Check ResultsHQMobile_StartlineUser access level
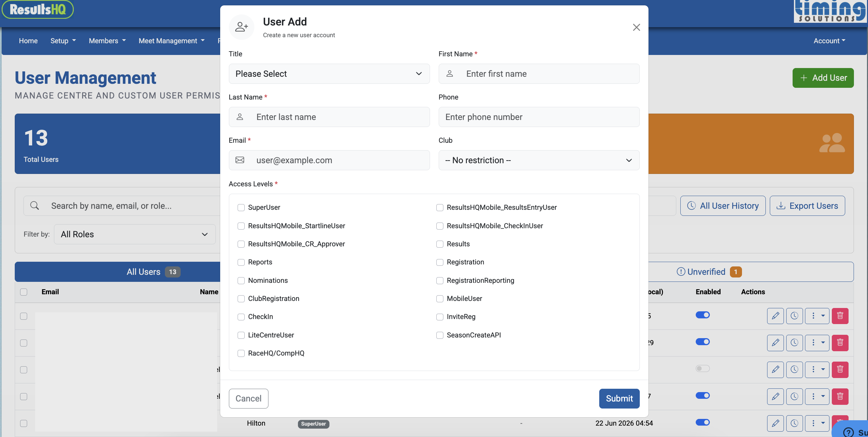 [x=241, y=226]
